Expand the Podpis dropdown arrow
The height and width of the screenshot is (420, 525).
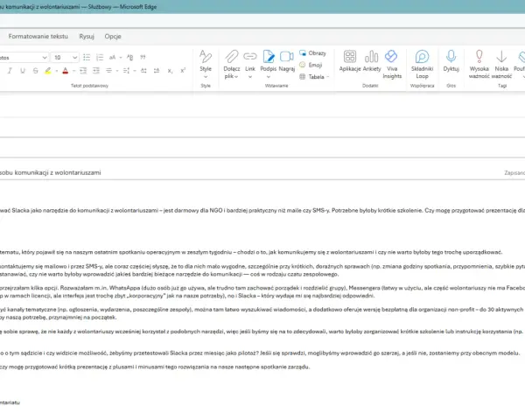269,77
